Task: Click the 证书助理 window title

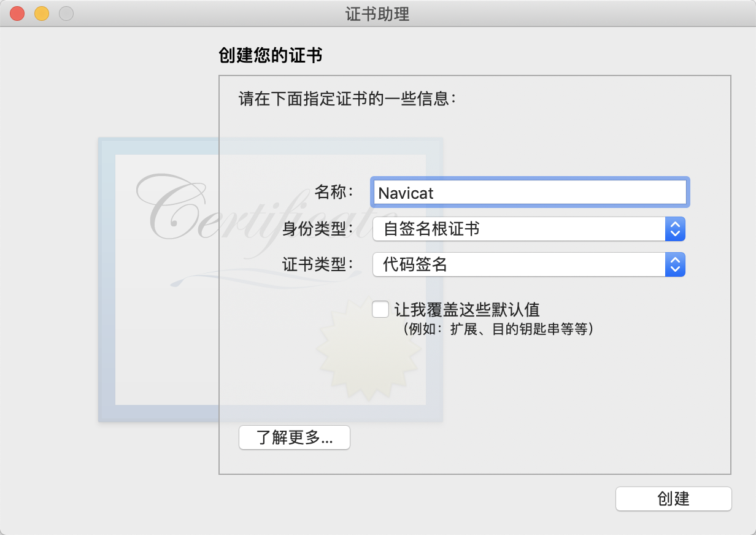Action: click(x=377, y=14)
